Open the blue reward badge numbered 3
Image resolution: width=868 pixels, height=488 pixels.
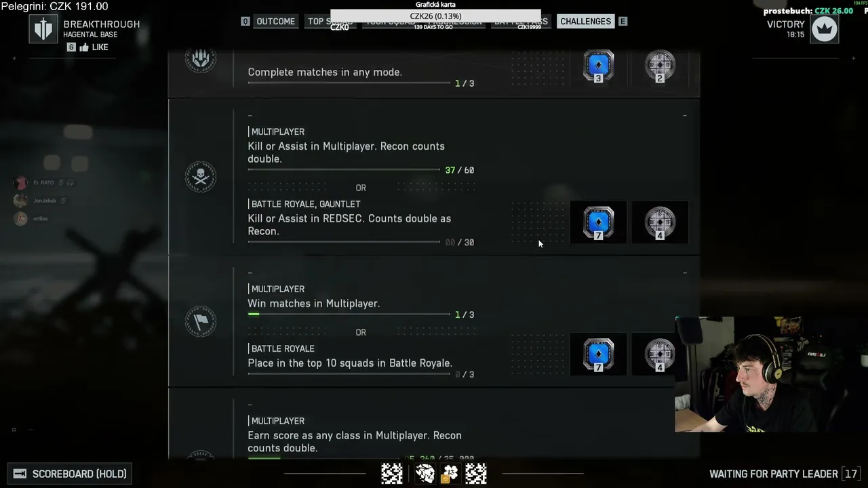598,66
